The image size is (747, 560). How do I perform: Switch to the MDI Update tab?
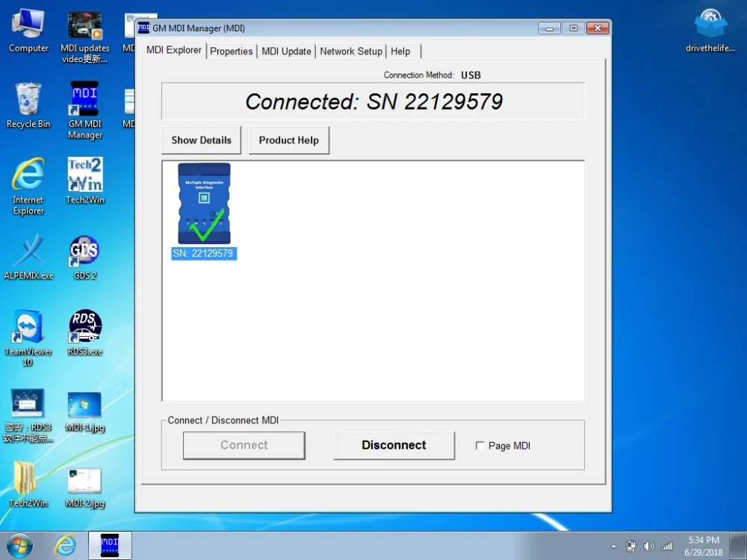coord(286,51)
